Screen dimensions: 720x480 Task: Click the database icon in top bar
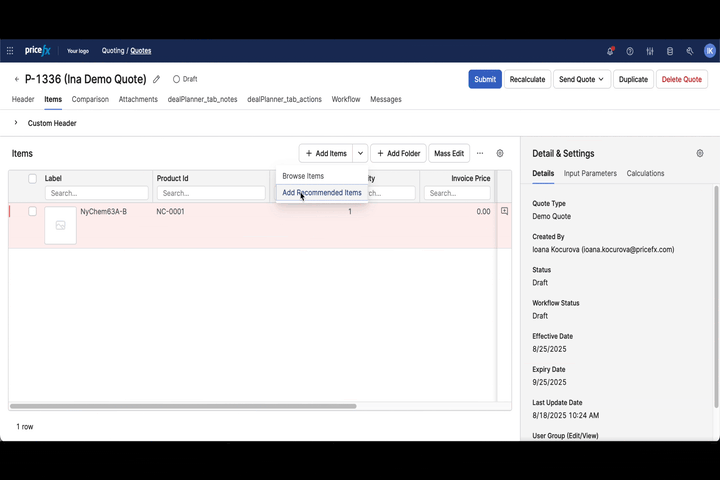[x=670, y=51]
